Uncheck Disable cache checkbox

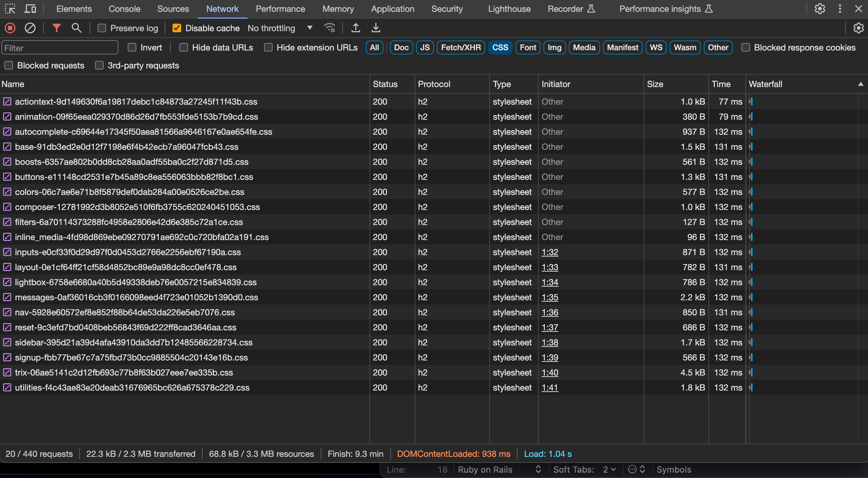coord(177,28)
